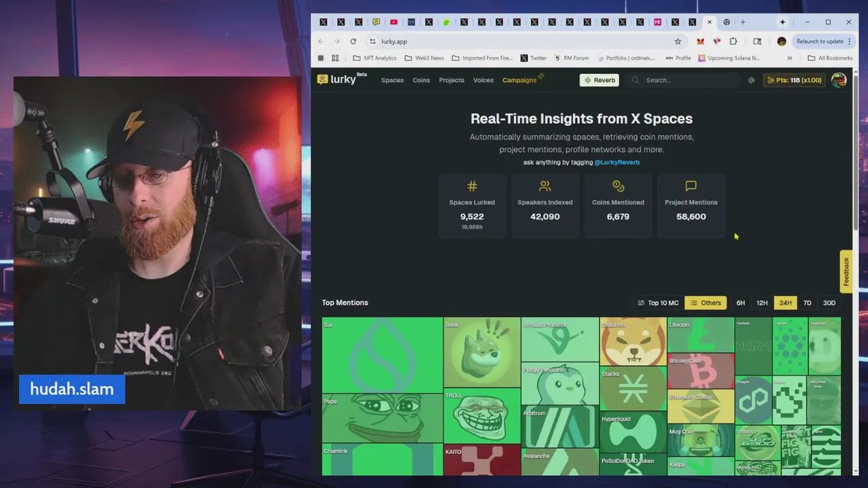
Task: Click the Chrome back arrow
Action: (320, 41)
